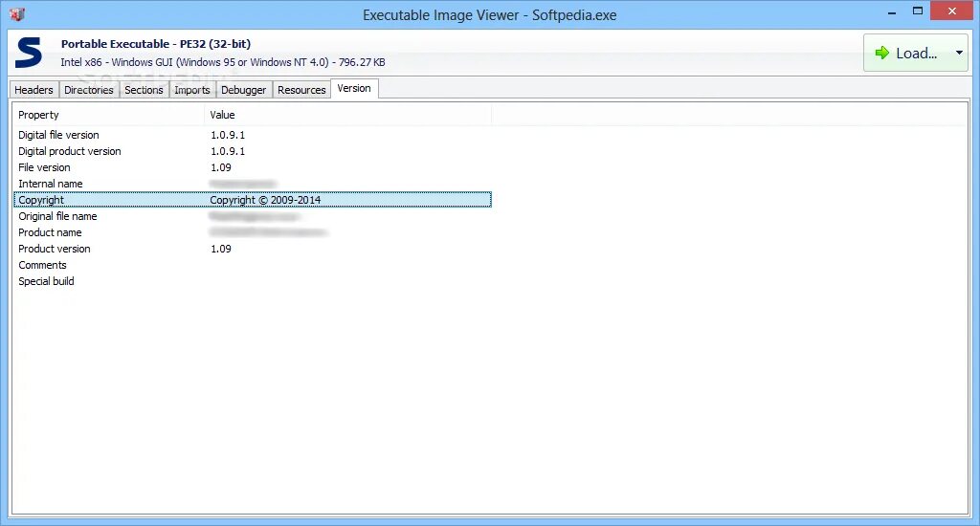Switch to the Directories tab
This screenshot has width=980, height=526.
pyautogui.click(x=89, y=90)
